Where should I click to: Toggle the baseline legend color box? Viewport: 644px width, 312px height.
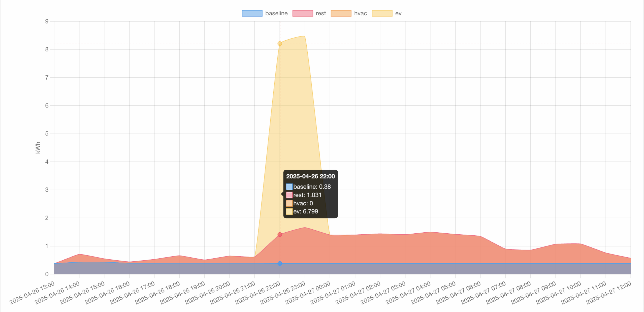tap(252, 13)
